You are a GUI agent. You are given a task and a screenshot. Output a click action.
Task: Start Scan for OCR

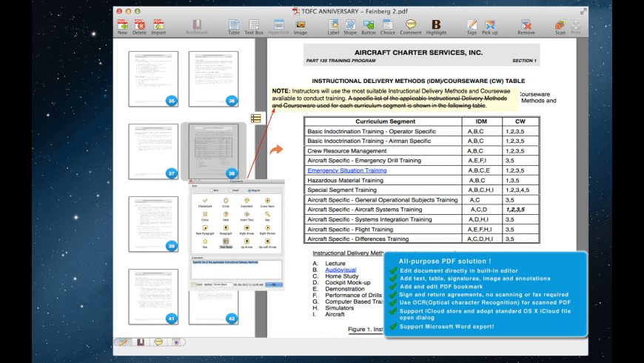tap(560, 27)
